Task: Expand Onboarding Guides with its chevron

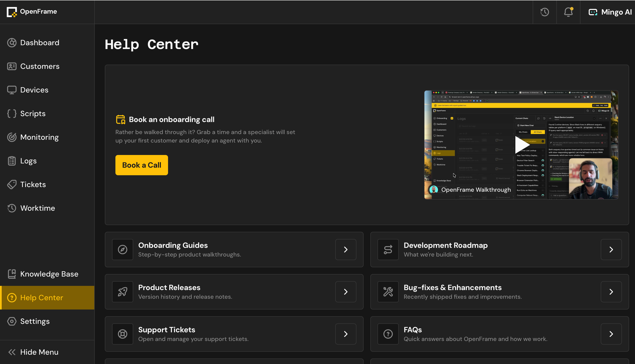Action: pyautogui.click(x=346, y=249)
